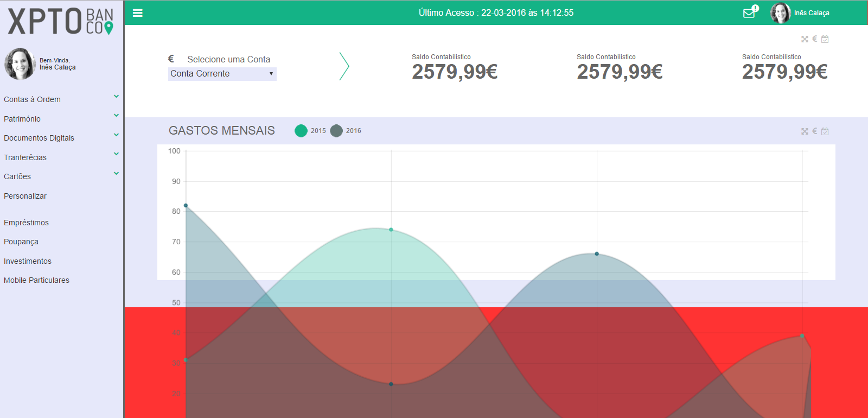The width and height of the screenshot is (868, 418).
Task: Click the Bem-Vinda greeting text
Action: click(x=55, y=60)
